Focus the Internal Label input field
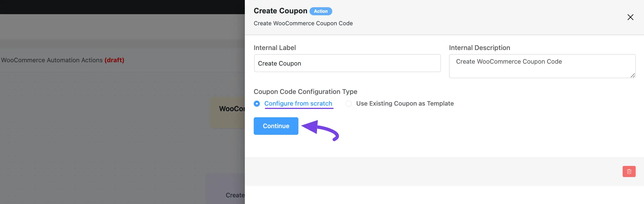This screenshot has height=204, width=644. point(347,63)
